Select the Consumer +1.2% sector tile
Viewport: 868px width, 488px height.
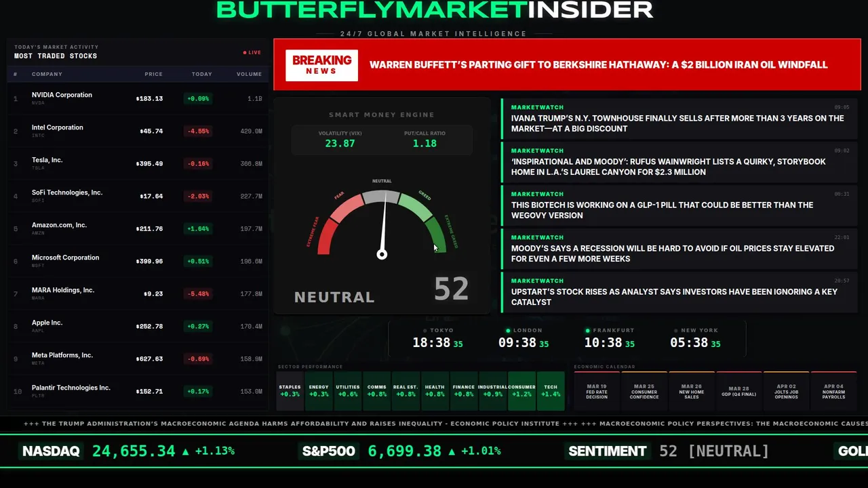click(521, 391)
